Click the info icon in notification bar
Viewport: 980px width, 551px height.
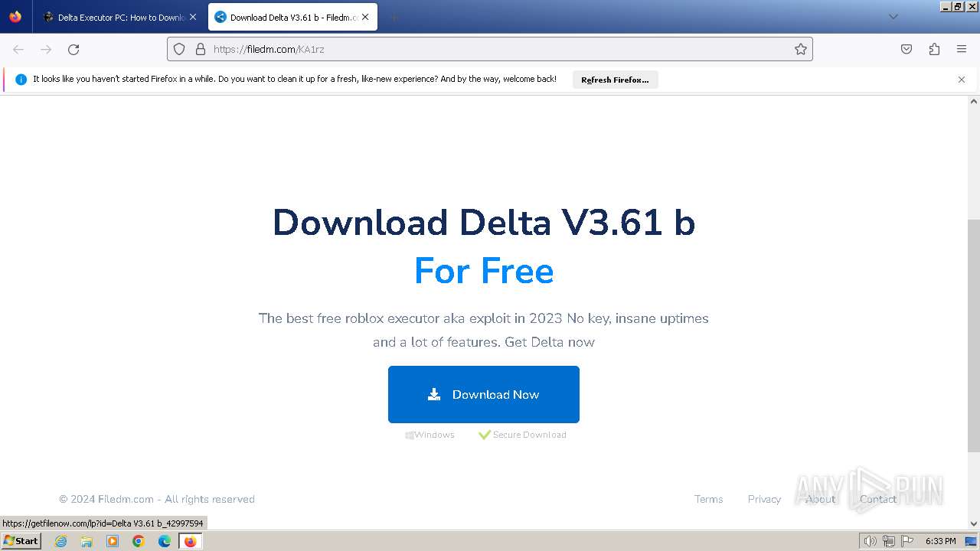click(21, 80)
